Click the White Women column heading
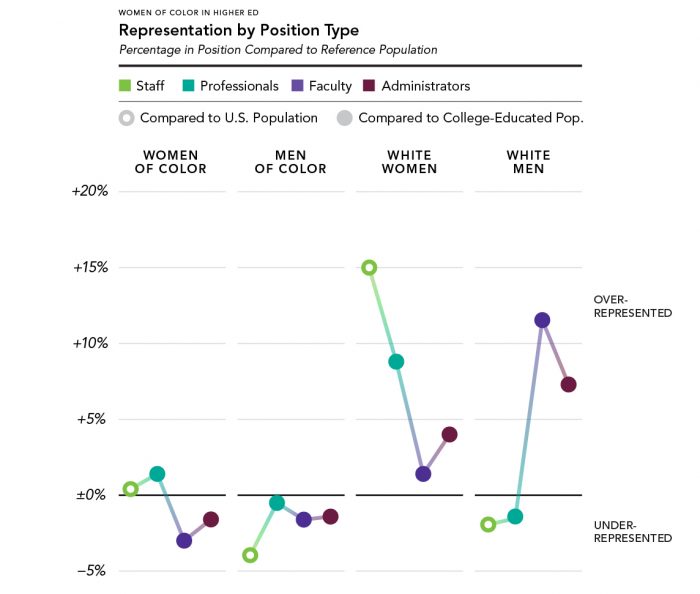 [x=409, y=162]
